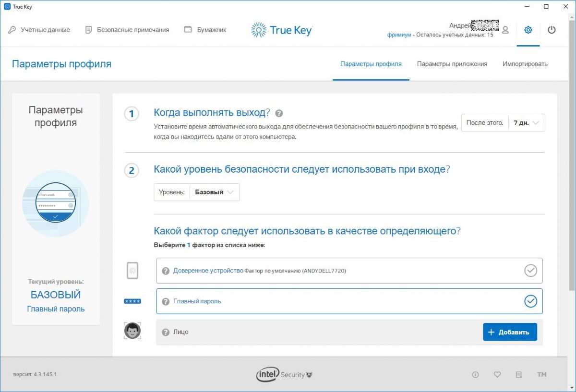The width and height of the screenshot is (576, 392).
Task: Open the Импортировать tab
Action: point(525,64)
